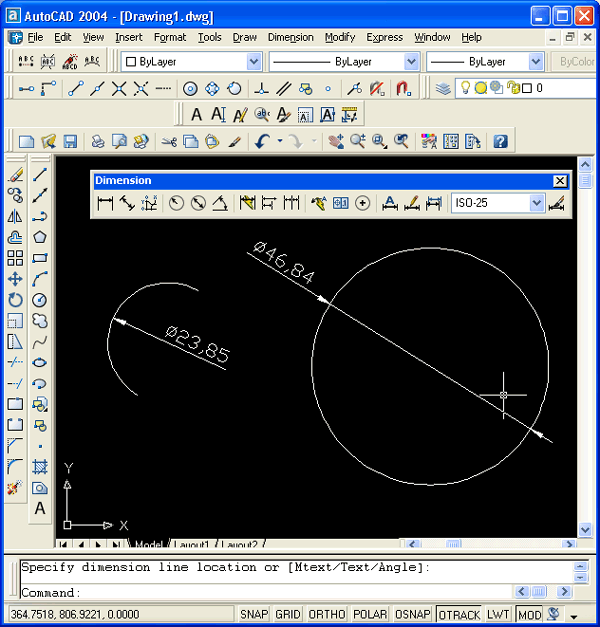Open the Help question mark icon
The image size is (600, 627).
tap(500, 142)
